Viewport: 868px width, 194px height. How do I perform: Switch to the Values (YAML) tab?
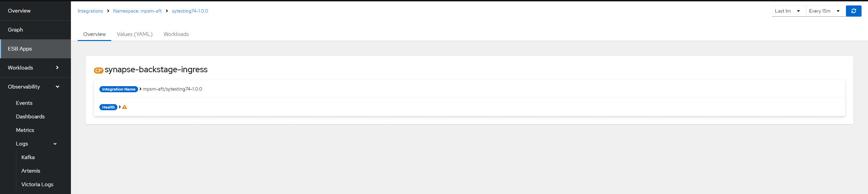(x=135, y=34)
